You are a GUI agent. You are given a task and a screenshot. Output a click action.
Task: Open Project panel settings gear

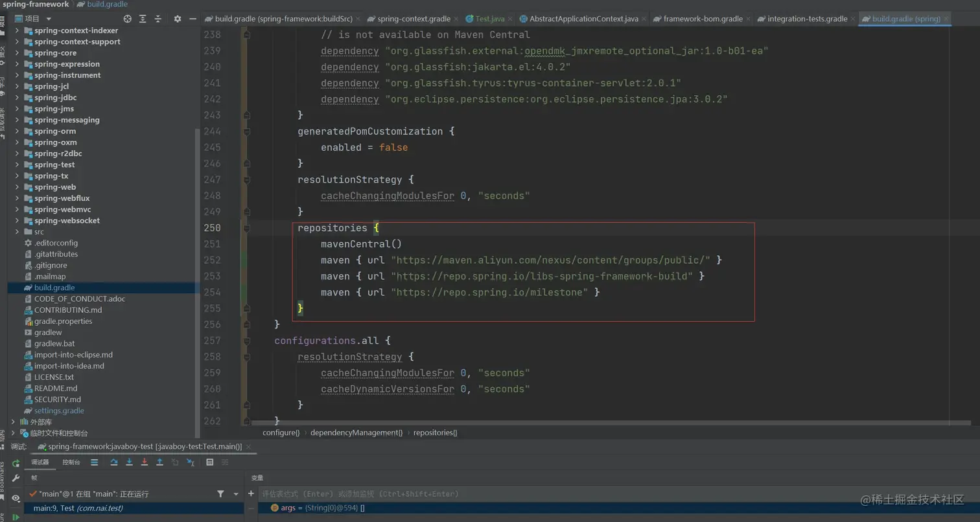tap(178, 19)
